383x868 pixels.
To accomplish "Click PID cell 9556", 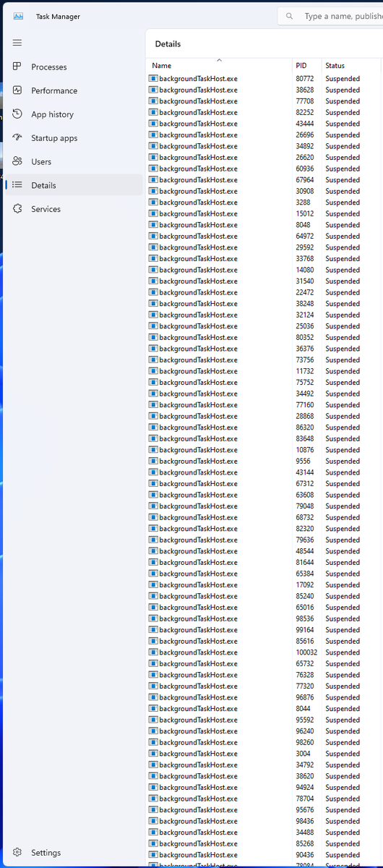I will click(x=303, y=461).
